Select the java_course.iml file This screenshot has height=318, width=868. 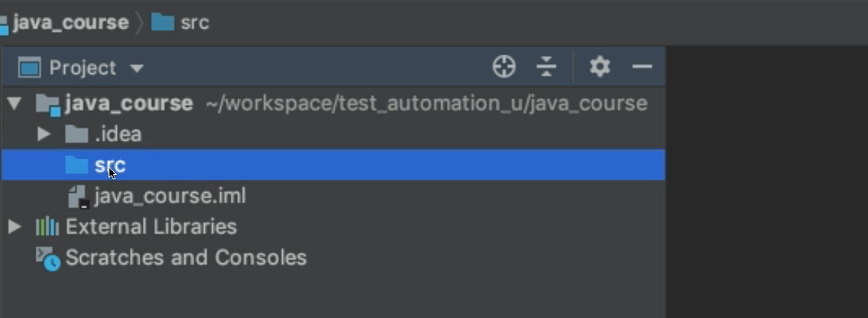(170, 196)
